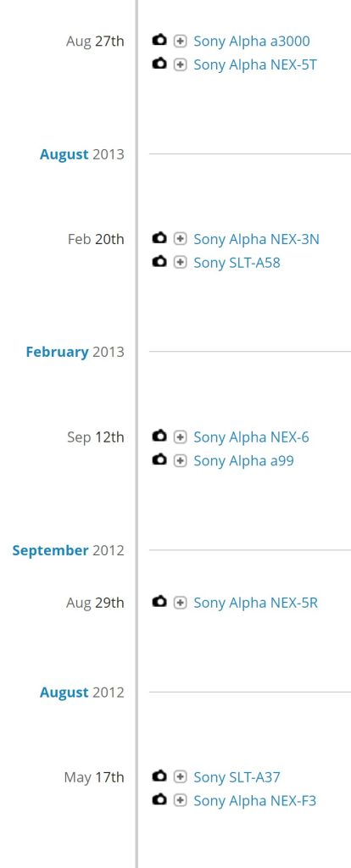Select the February 2013 timeline marker
Image resolution: width=351 pixels, height=868 pixels.
pos(75,352)
